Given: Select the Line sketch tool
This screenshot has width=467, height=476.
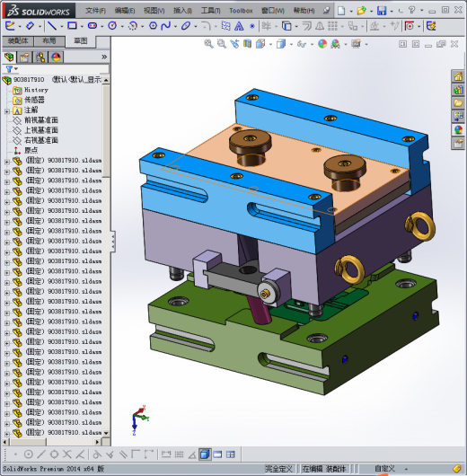Looking at the screenshot, I should (x=52, y=26).
